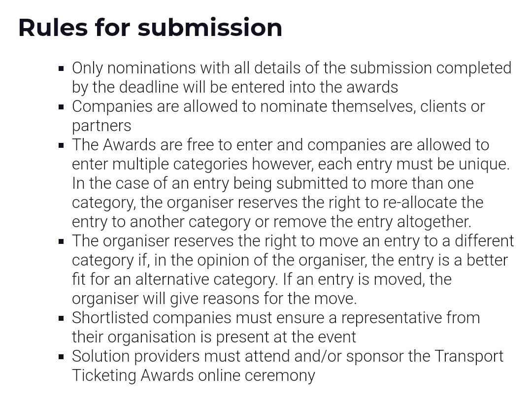Click 'their organisation is present at the event'
This screenshot has width=532, height=407.
214,337
